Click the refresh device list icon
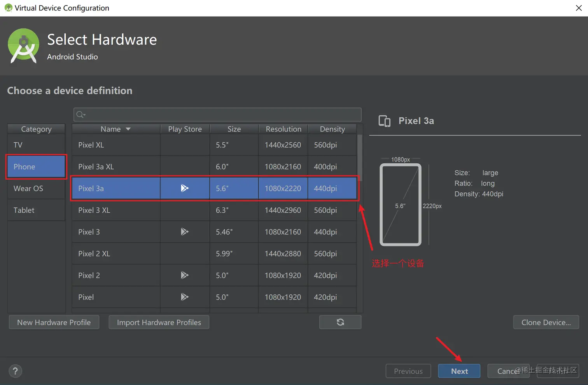The width and height of the screenshot is (588, 385). (x=340, y=322)
